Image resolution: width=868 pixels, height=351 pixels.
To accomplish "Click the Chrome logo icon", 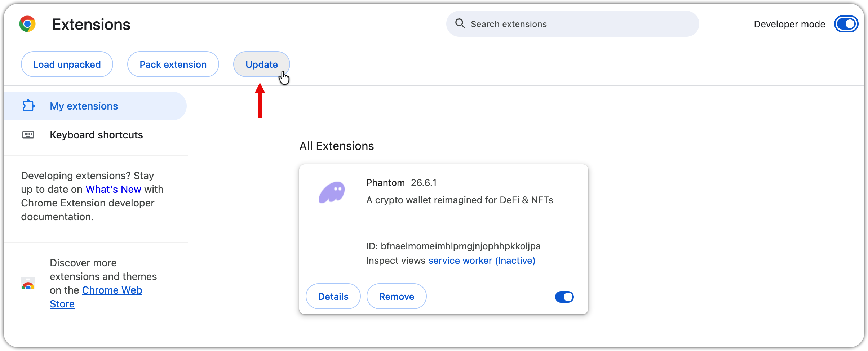I will click(27, 24).
